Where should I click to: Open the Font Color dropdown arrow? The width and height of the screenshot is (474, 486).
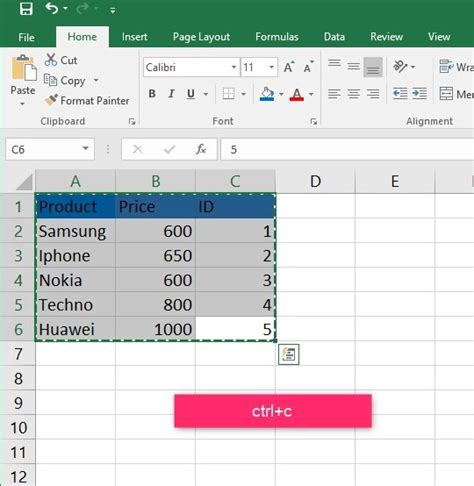(311, 94)
